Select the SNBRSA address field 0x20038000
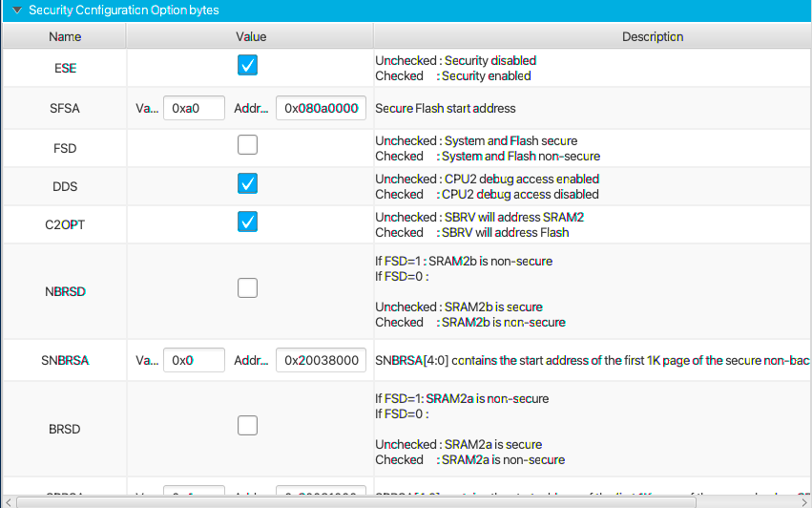The width and height of the screenshot is (812, 508). (321, 361)
